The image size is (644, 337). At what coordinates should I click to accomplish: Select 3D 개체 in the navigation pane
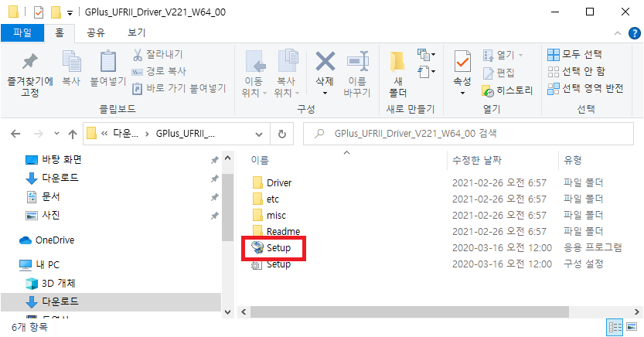coord(58,283)
